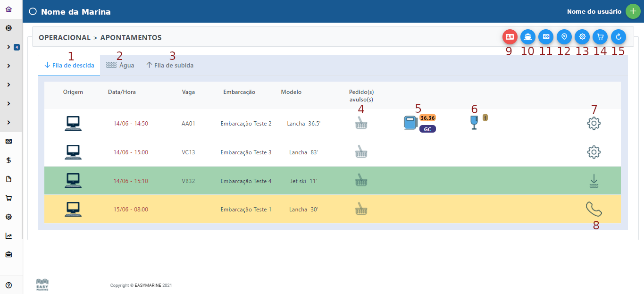Click the blue banknote button in toolbar
Image resolution: width=644 pixels, height=294 pixels.
(546, 36)
